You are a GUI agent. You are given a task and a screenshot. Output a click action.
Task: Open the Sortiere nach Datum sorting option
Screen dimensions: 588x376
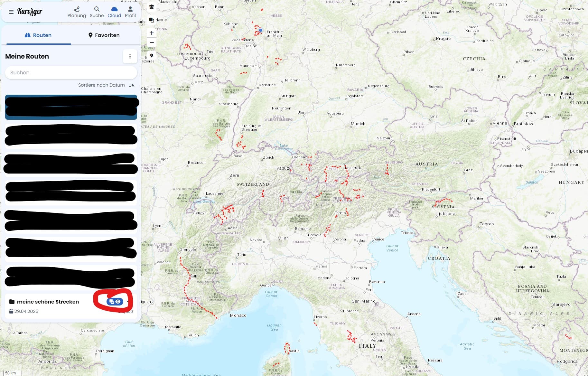coord(101,85)
